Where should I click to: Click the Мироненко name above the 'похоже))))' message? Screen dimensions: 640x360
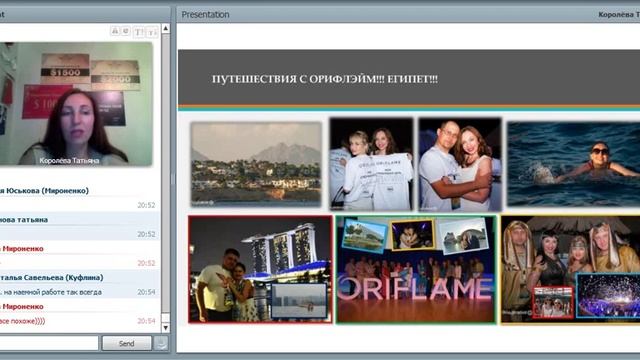click(x=22, y=307)
